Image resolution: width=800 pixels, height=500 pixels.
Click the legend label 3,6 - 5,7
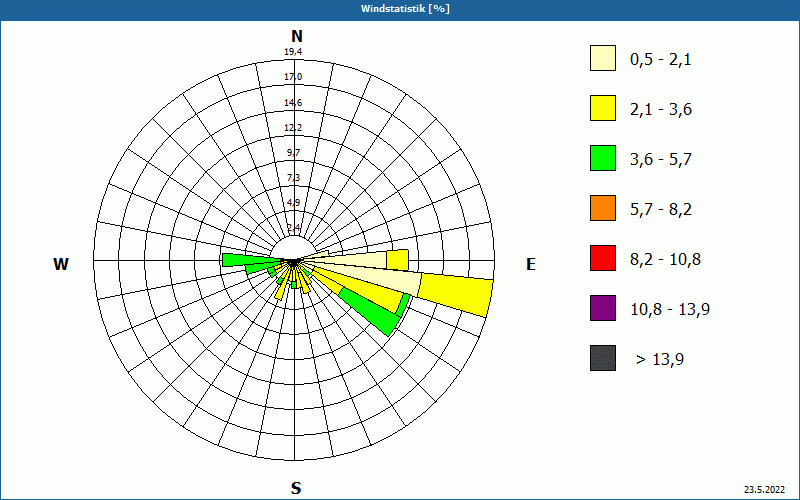point(661,160)
